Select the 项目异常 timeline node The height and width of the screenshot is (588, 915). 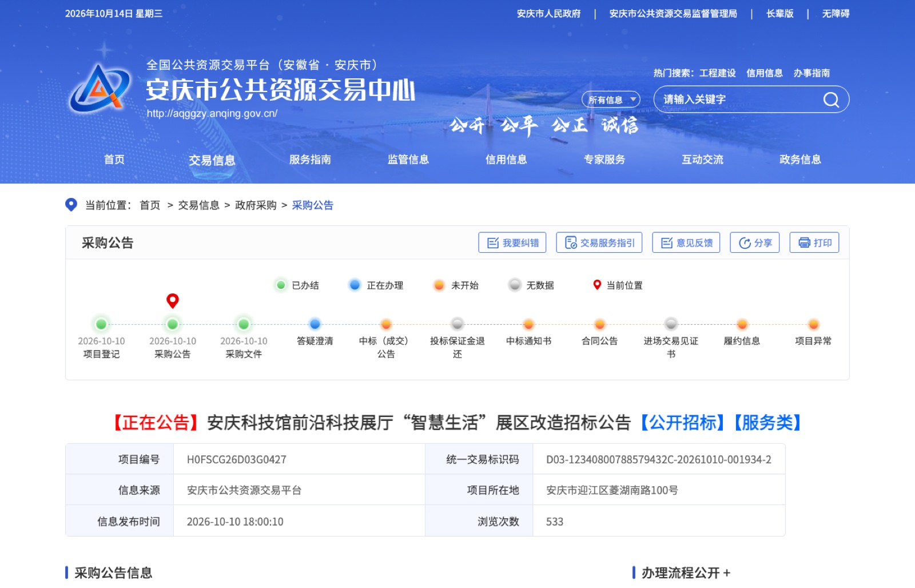(x=814, y=324)
